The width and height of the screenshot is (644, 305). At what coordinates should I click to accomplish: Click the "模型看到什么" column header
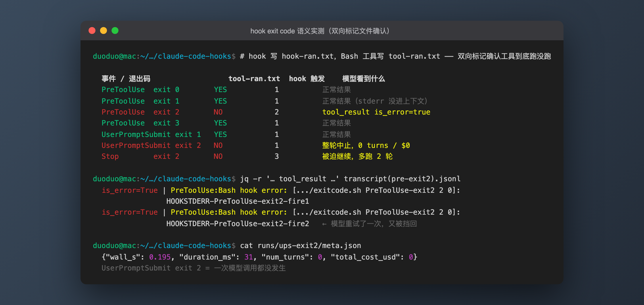pos(363,79)
